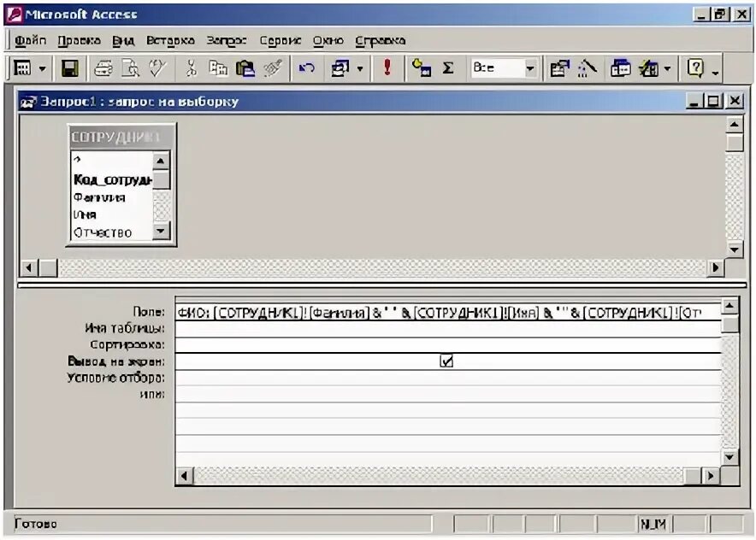Open the Сервис menu
The image size is (756, 540).
[280, 40]
